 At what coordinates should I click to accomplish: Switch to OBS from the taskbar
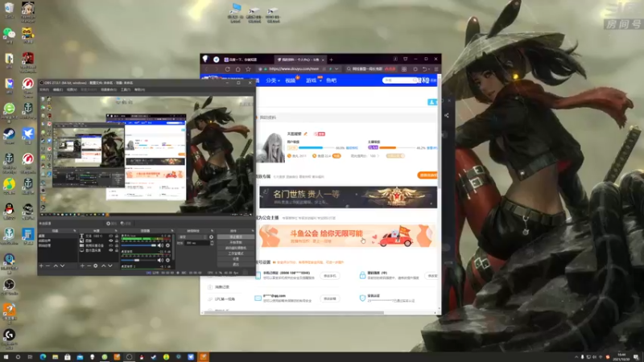click(x=129, y=357)
